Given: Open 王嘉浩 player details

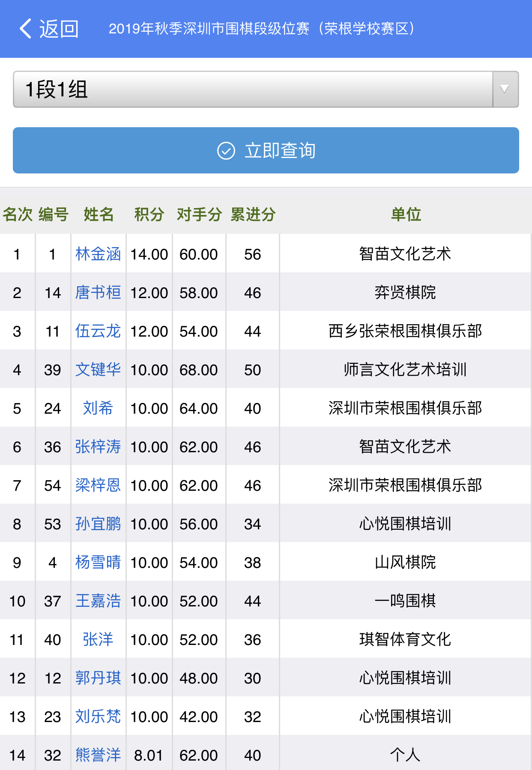Looking at the screenshot, I should click(98, 601).
